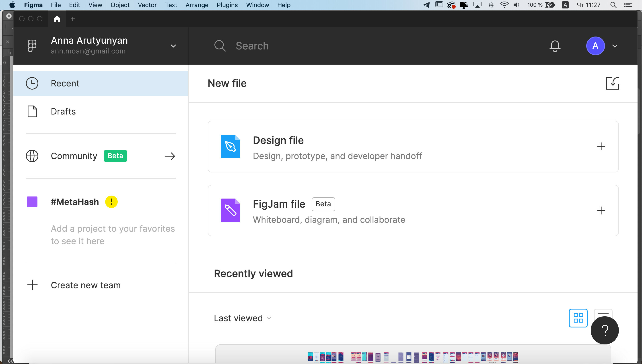Click the Community globe icon in sidebar

(32, 156)
